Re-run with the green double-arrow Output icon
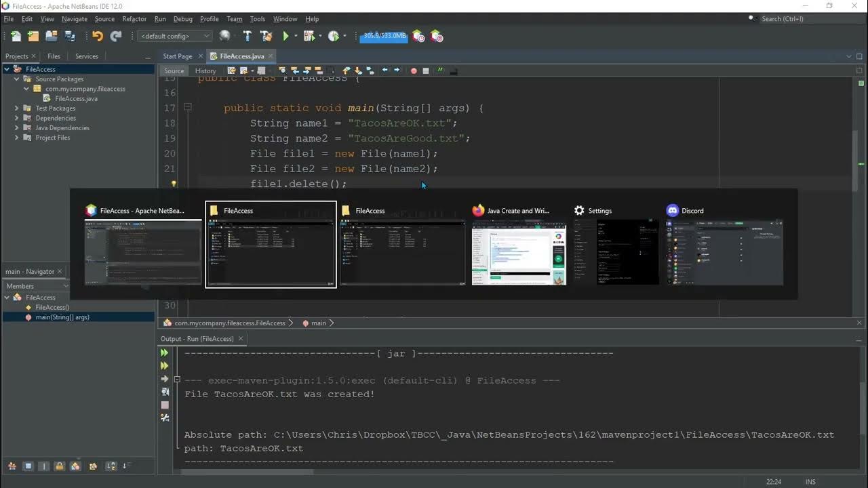 (164, 352)
